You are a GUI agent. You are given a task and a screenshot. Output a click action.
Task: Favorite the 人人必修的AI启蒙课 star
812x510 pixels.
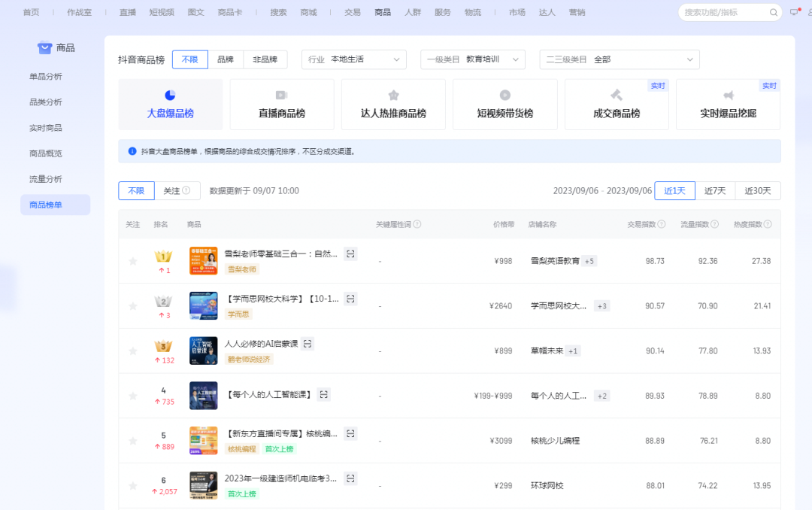133,351
